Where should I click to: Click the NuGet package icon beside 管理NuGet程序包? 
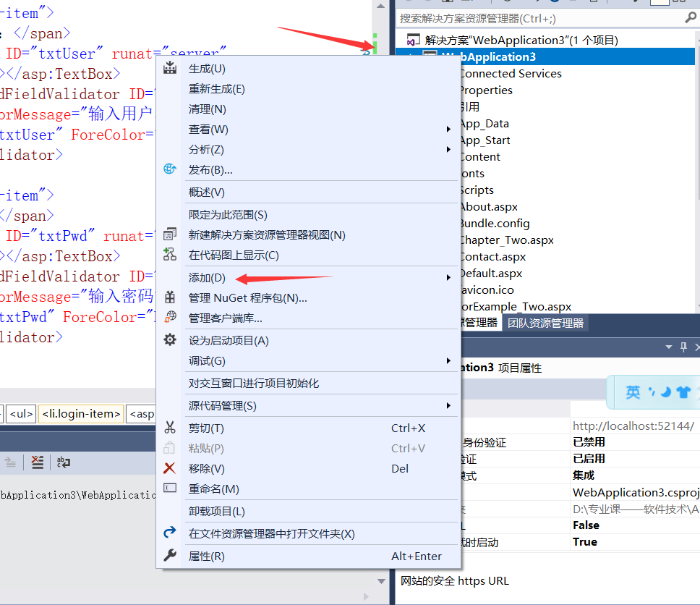pos(170,297)
